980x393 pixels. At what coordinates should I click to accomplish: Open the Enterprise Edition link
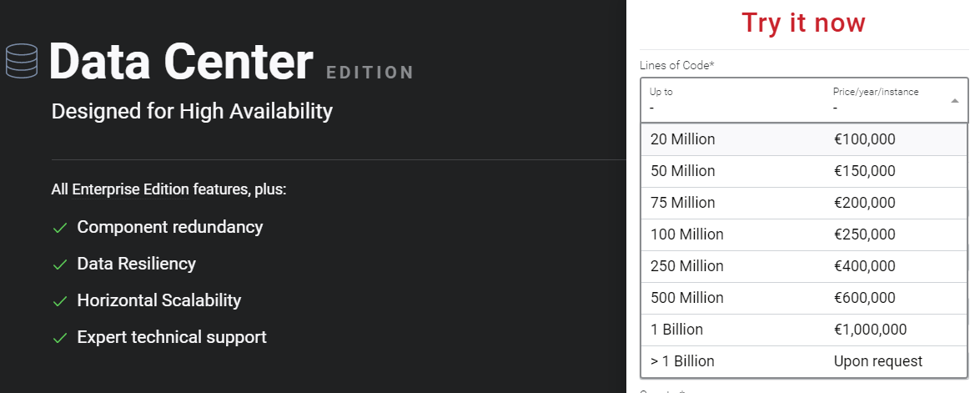coord(130,190)
